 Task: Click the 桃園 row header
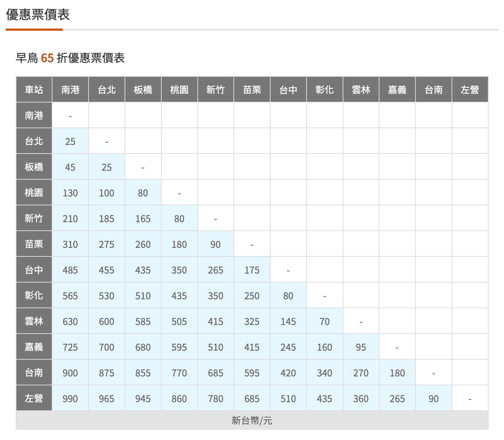tap(34, 193)
